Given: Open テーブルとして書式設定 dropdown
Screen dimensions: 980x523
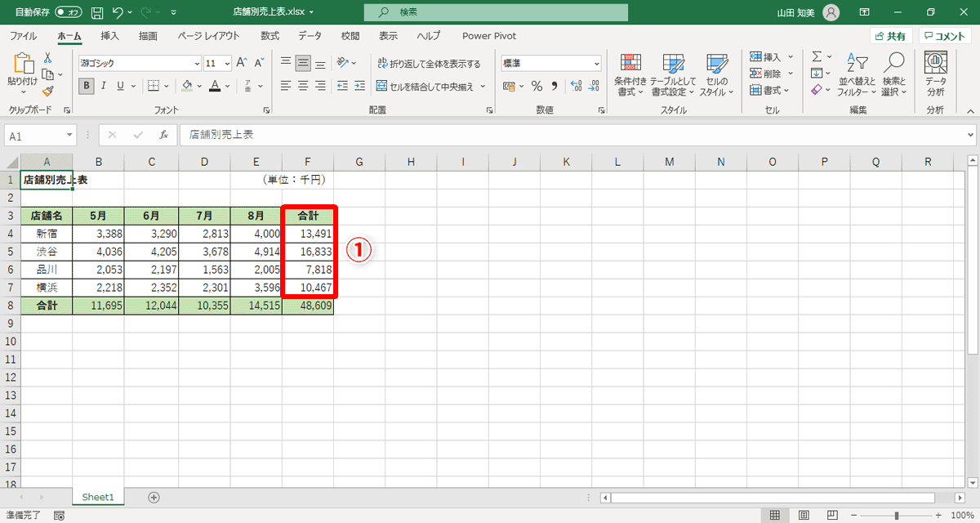Looking at the screenshot, I should (x=674, y=74).
